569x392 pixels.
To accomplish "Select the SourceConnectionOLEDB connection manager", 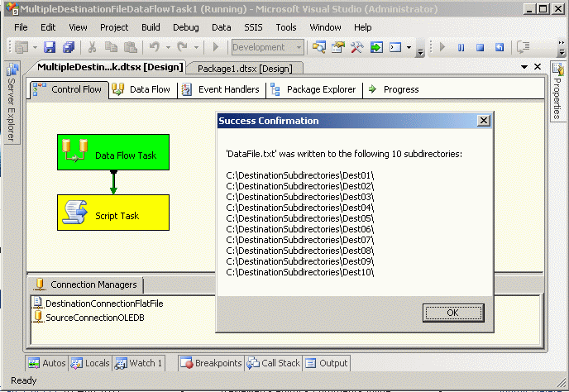I will 89,318.
